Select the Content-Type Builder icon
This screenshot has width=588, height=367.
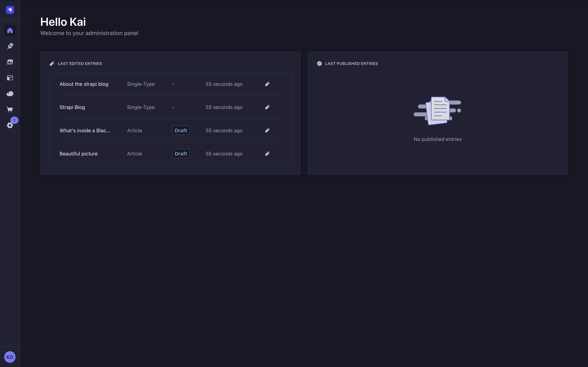10,78
